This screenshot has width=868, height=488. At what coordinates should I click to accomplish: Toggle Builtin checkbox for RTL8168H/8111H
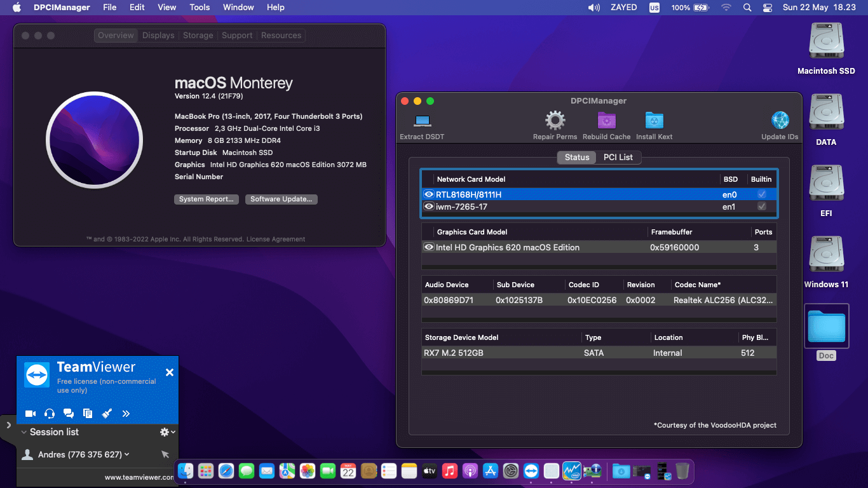pos(762,194)
